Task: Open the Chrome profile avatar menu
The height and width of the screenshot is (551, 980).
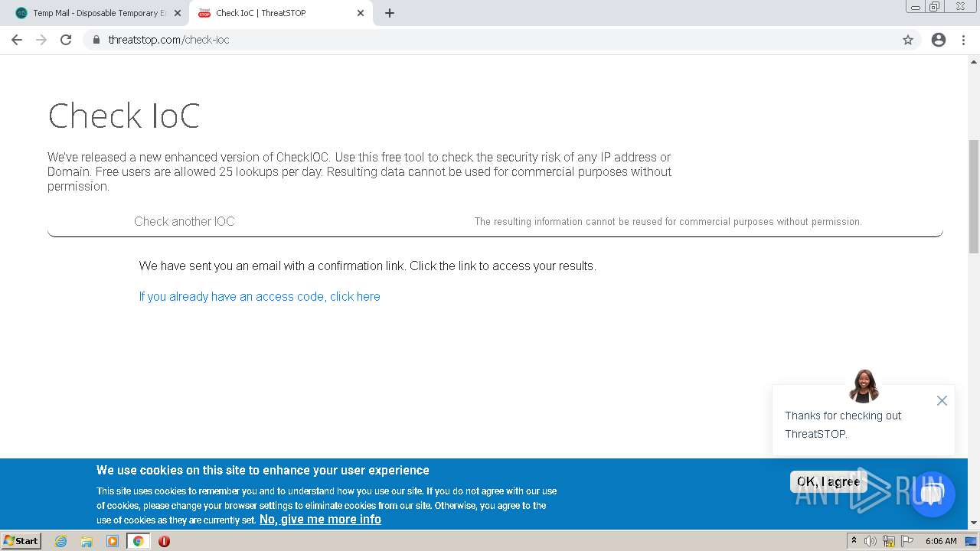Action: [939, 40]
